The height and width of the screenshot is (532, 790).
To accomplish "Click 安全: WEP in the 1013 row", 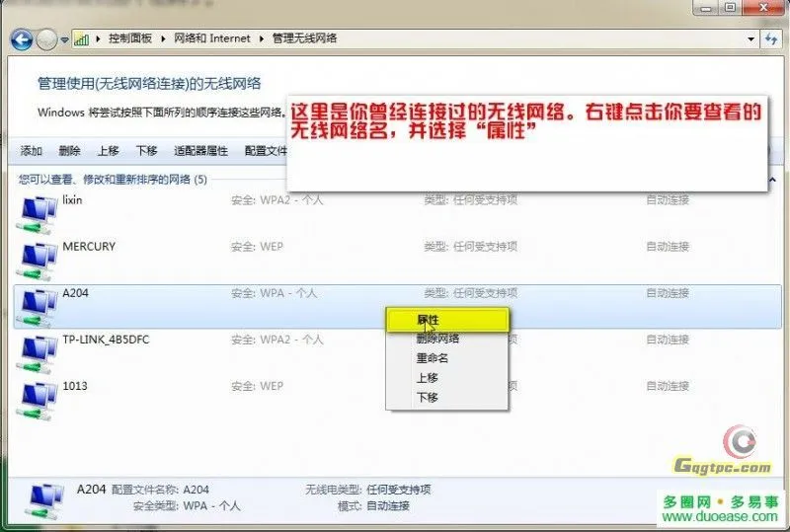I will [x=257, y=386].
